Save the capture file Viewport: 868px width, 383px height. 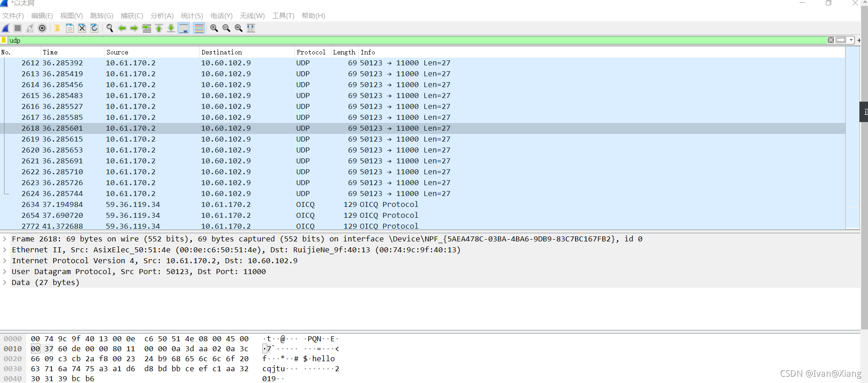click(70, 28)
